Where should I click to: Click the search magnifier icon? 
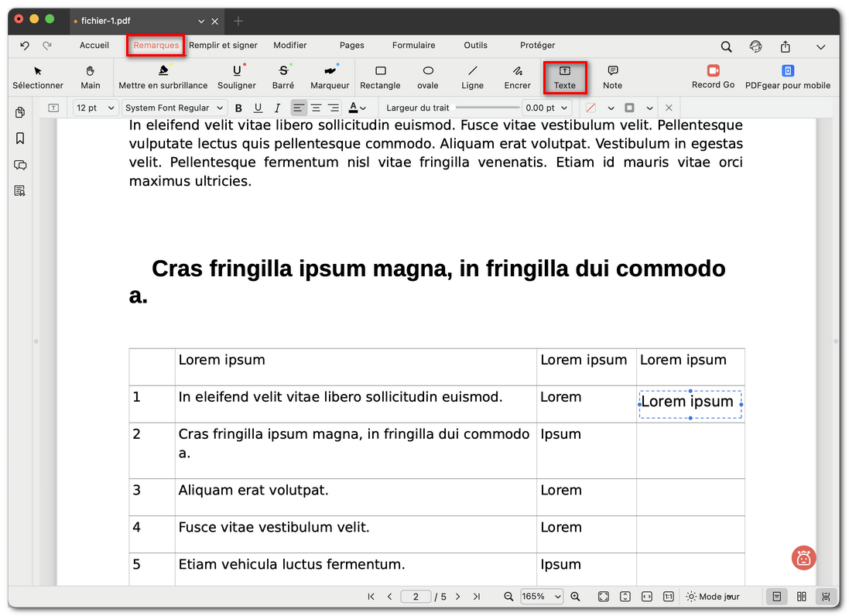click(726, 46)
